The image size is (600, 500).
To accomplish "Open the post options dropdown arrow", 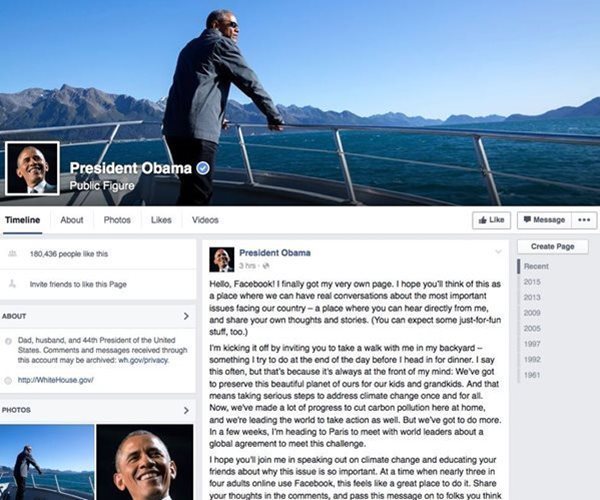I will 498,252.
